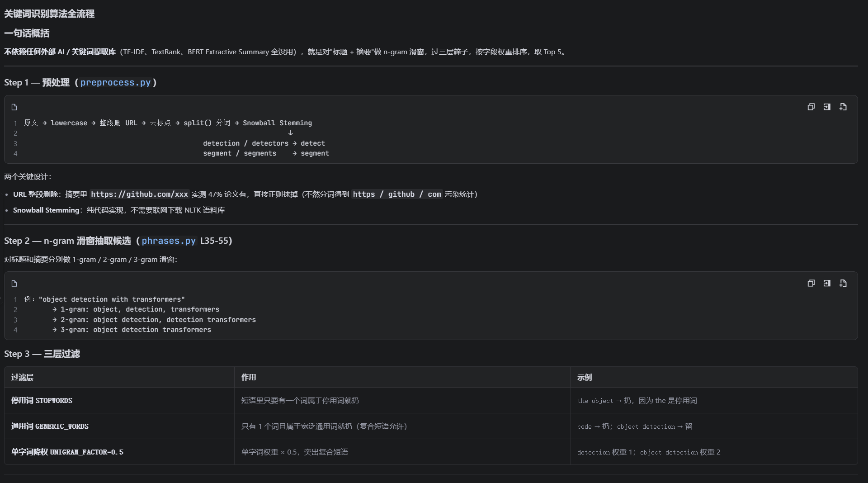Click the 例: "object detection with transformers" line
The width and height of the screenshot is (868, 483).
pos(104,299)
